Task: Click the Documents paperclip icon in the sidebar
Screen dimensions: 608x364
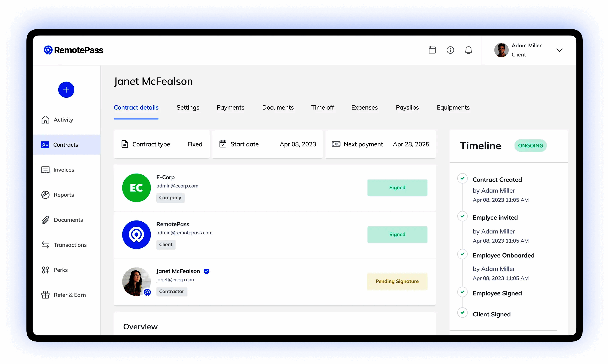Action: click(x=45, y=220)
